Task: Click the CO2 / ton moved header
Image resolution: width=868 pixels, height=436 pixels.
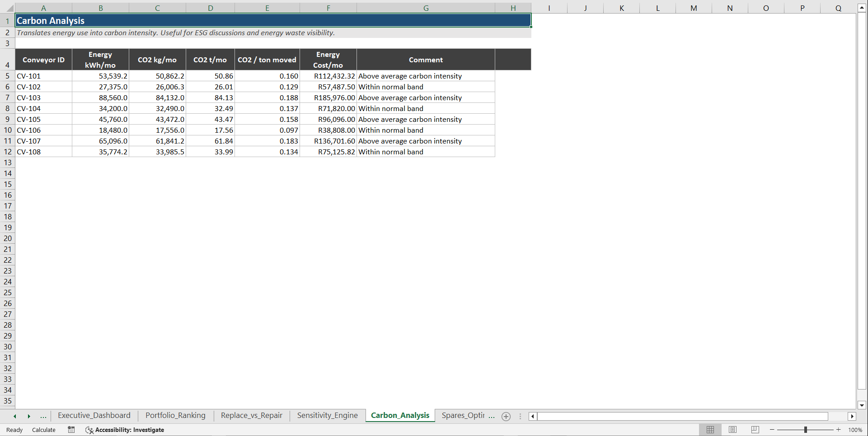Action: (267, 60)
